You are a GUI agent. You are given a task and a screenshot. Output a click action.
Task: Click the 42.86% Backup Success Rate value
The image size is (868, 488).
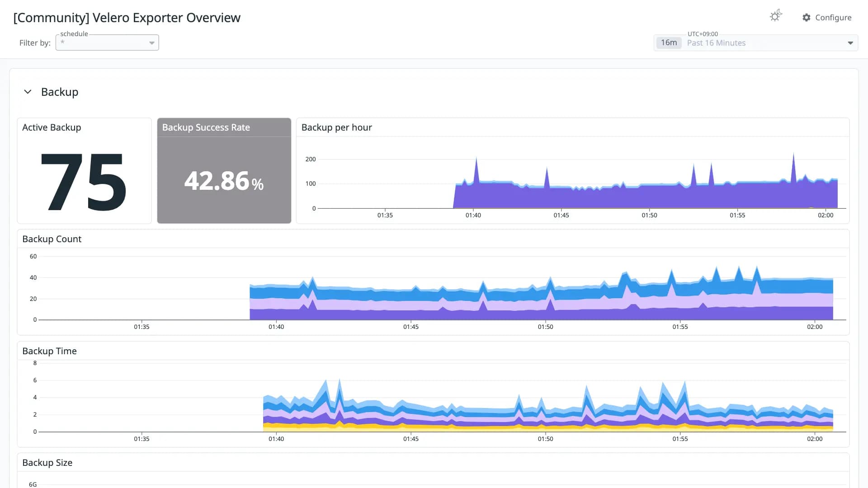click(x=224, y=181)
